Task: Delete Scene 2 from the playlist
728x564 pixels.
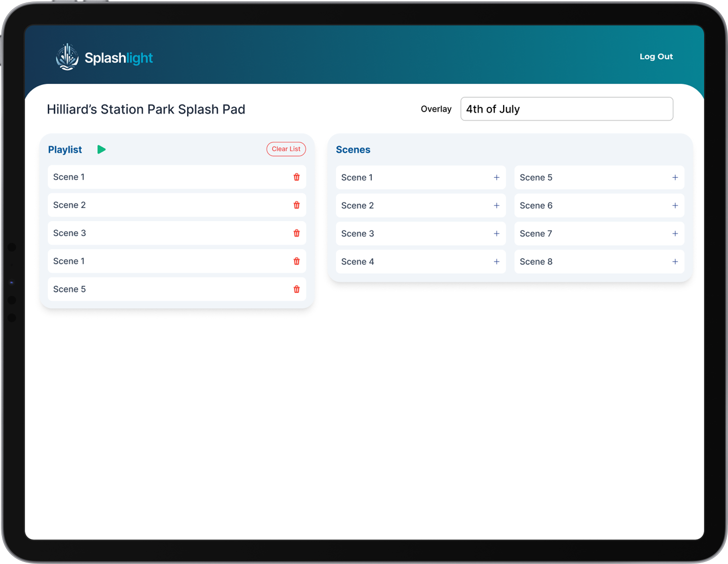Action: click(296, 205)
